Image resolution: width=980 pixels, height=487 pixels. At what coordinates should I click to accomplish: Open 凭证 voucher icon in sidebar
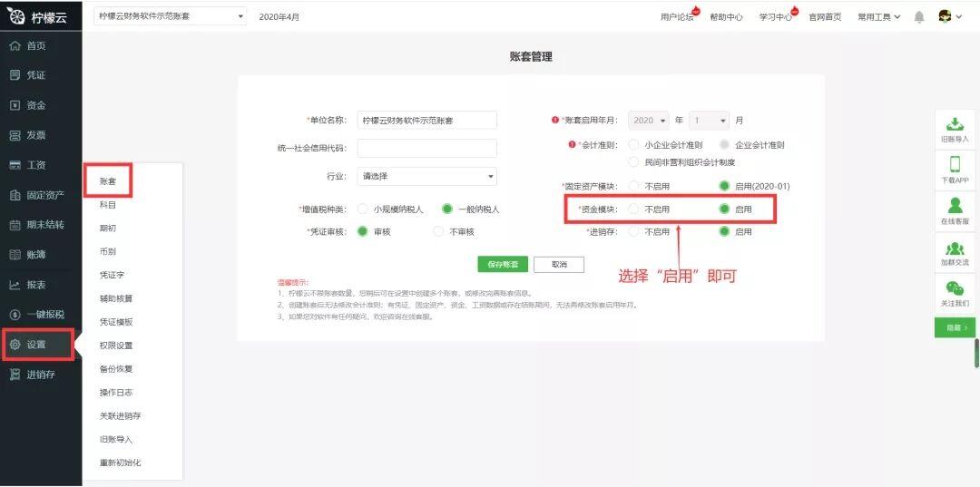(15, 75)
